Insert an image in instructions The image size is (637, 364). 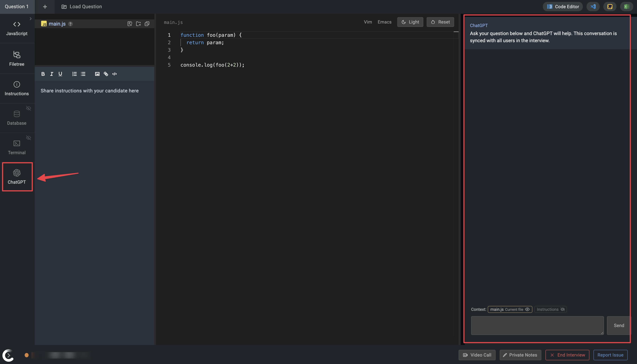[x=97, y=74]
